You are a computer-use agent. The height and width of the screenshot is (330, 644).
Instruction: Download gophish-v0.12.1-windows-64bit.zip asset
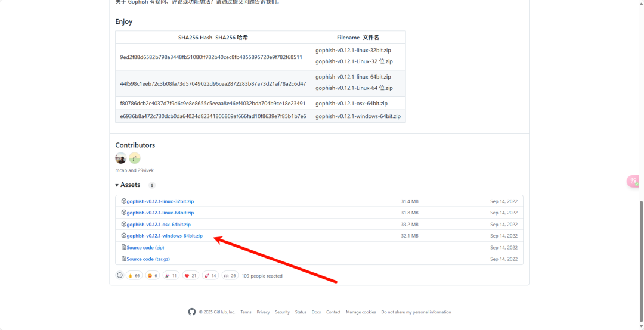(x=165, y=236)
